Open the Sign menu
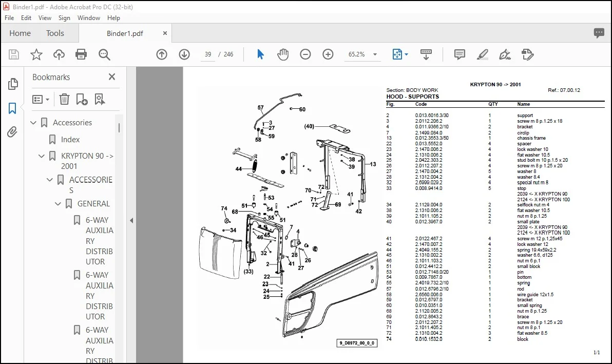This screenshot has width=612, height=364. [64, 18]
